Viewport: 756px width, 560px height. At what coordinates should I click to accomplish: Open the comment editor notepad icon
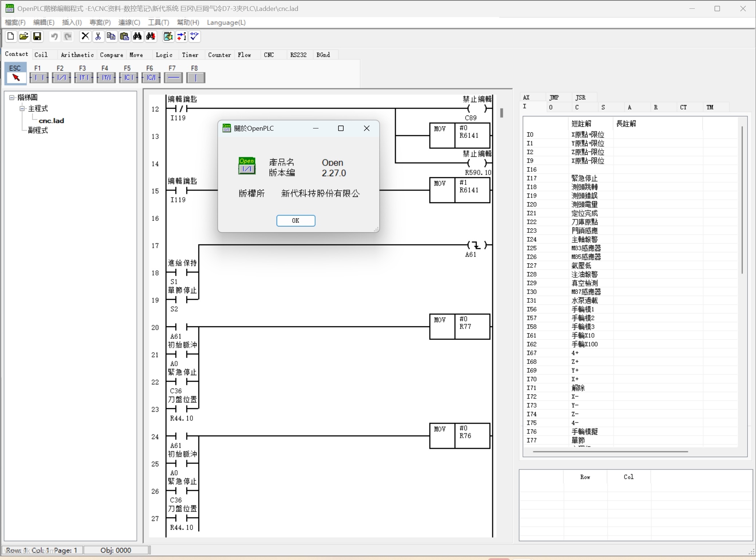168,36
